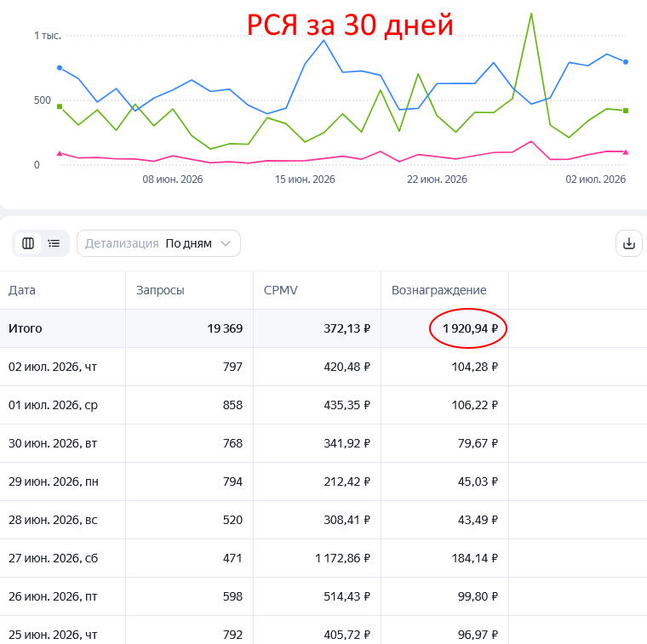Select CPMV value 341,92 ₽
The image size is (647, 644).
click(346, 443)
